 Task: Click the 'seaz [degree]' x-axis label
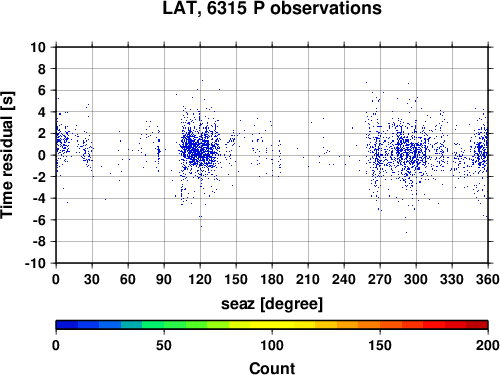(272, 304)
